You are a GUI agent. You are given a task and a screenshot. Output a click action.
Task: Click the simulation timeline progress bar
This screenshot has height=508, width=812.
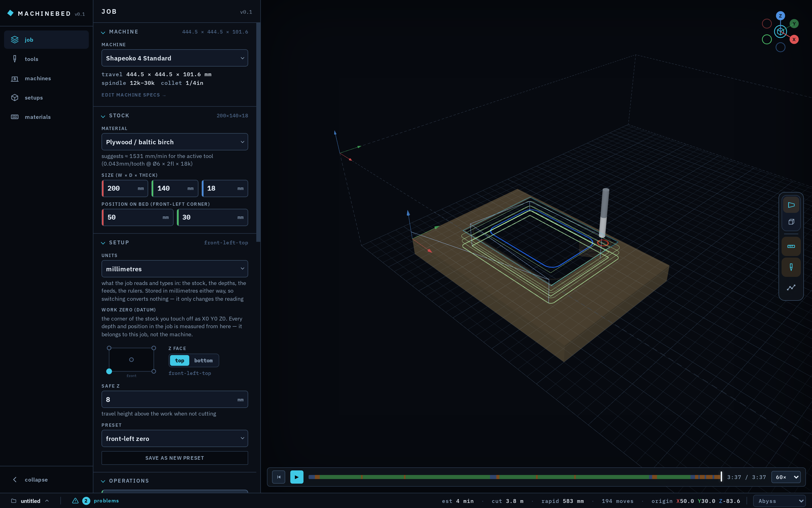[x=515, y=477]
